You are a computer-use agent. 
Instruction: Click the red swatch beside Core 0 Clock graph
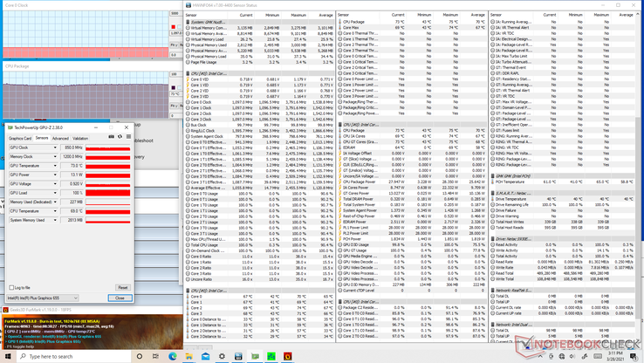(174, 27)
